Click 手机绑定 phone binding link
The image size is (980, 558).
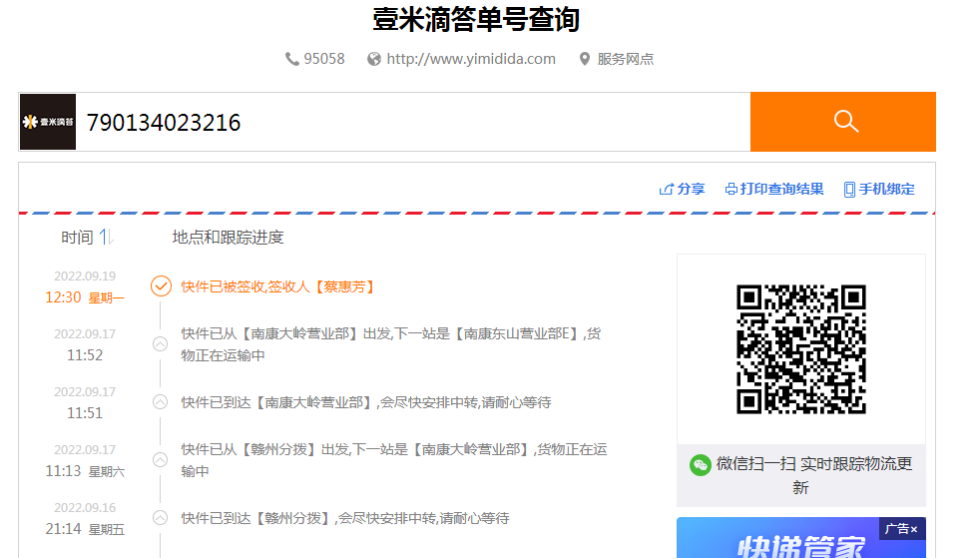(x=886, y=189)
